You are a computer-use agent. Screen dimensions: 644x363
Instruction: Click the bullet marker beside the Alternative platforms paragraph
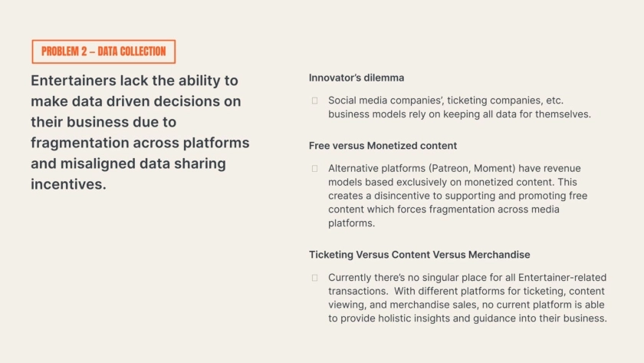pyautogui.click(x=314, y=168)
